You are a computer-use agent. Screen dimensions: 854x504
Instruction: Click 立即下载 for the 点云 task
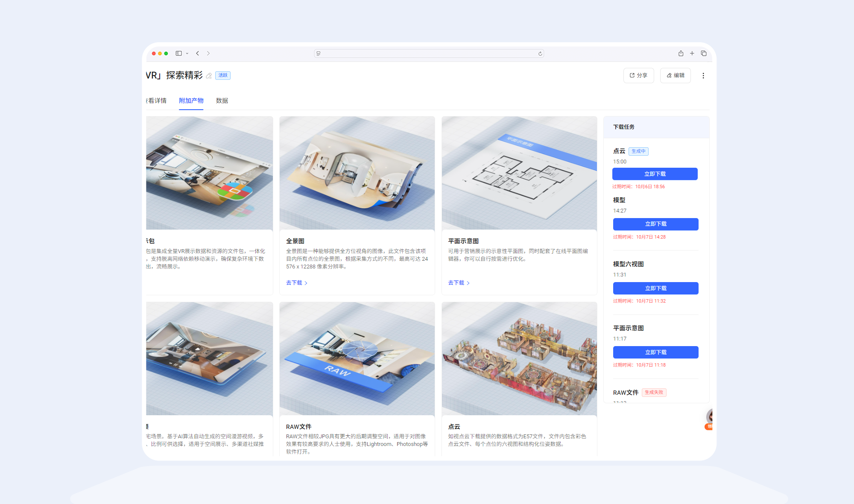(655, 174)
